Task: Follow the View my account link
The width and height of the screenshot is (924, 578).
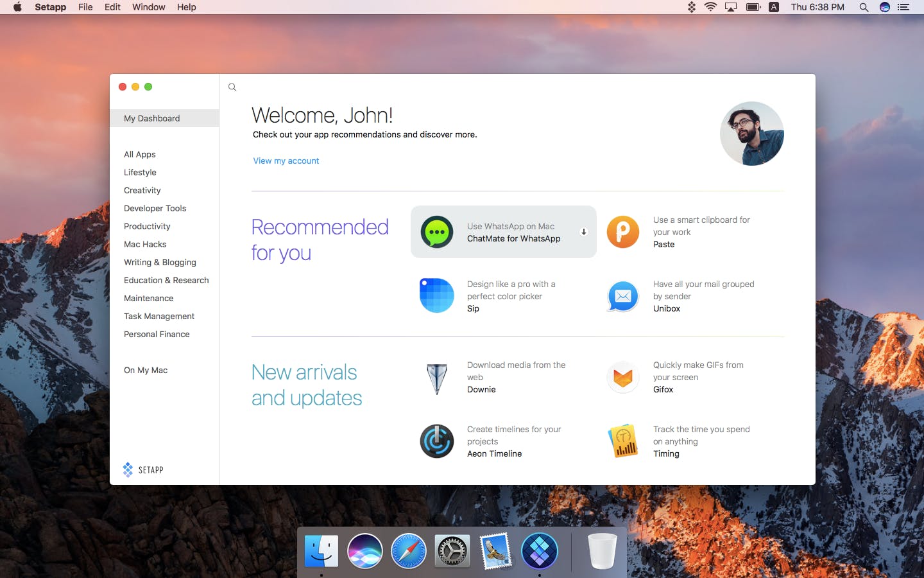Action: click(x=286, y=161)
